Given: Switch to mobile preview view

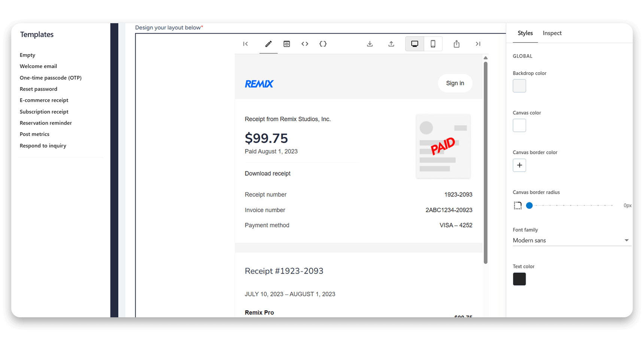Looking at the screenshot, I should click(433, 44).
